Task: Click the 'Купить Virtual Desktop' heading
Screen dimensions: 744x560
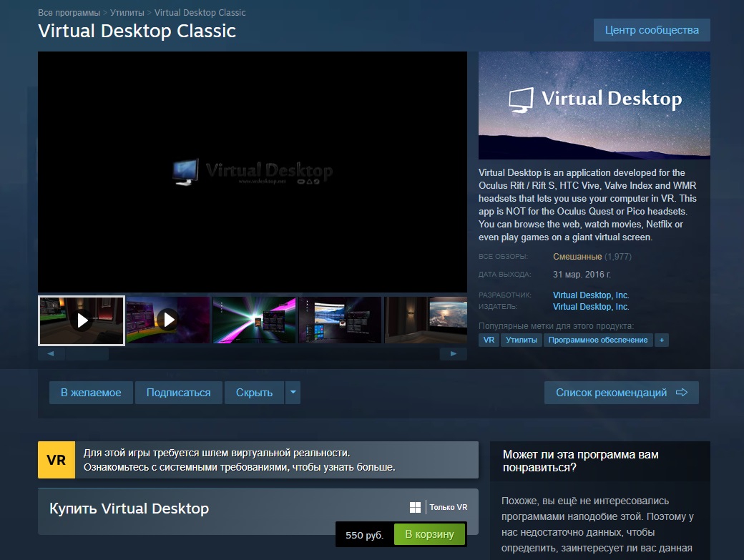Action: (129, 509)
